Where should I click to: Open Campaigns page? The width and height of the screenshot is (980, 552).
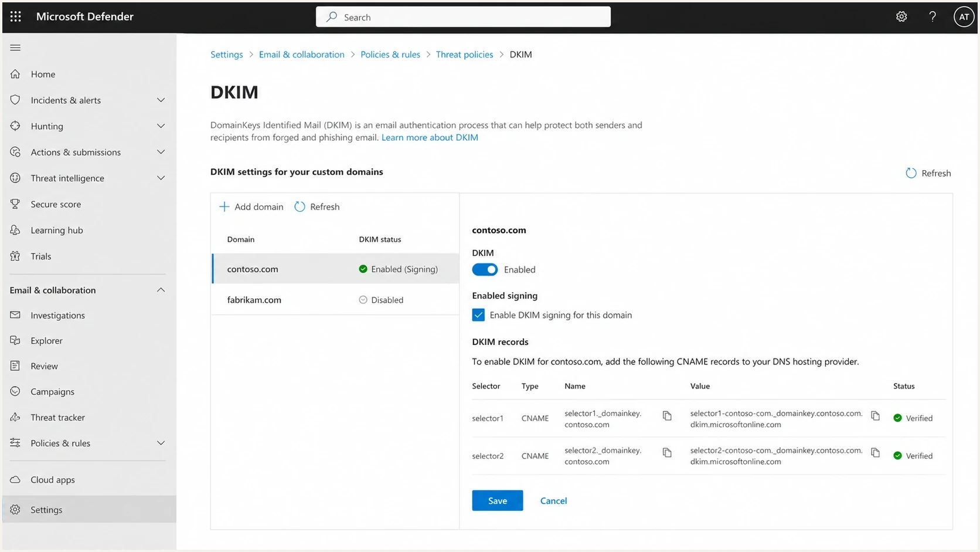click(89, 391)
